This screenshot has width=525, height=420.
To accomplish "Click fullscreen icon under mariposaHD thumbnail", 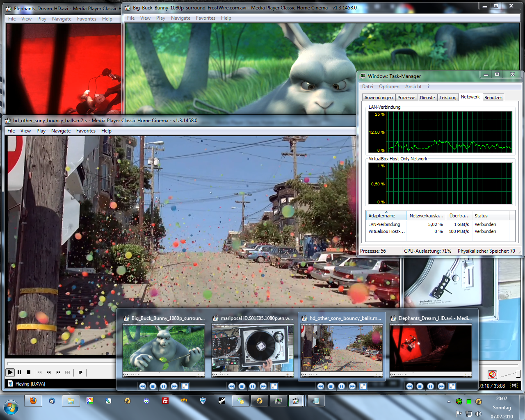I will coord(274,386).
